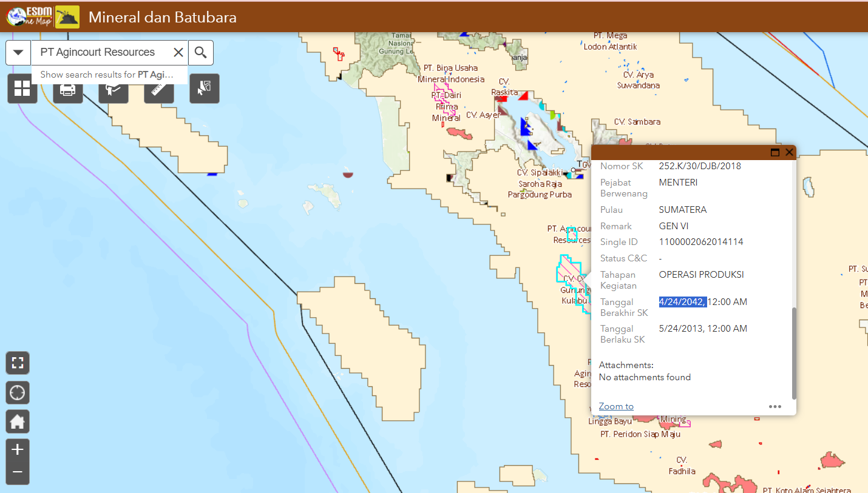
Task: Maximize the feature info popup
Action: coord(775,153)
